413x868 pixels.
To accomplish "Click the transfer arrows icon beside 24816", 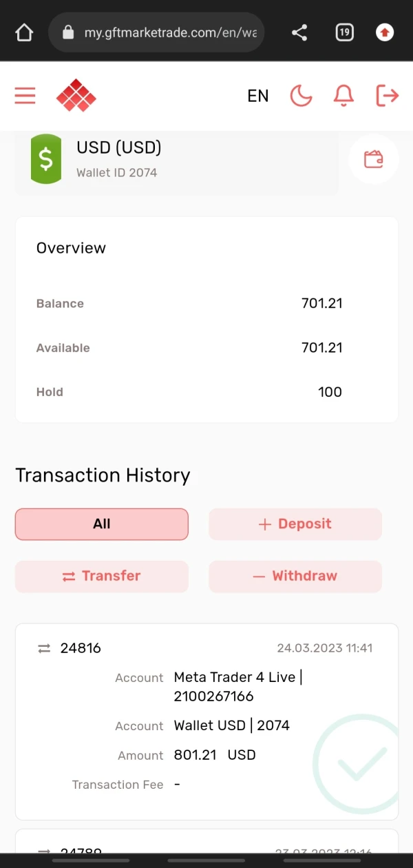I will pos(44,648).
